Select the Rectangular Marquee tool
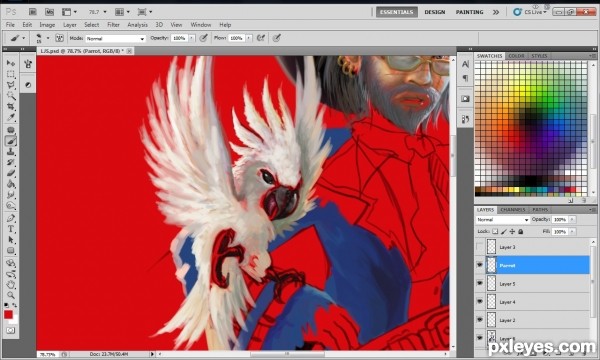Viewport: 600px width, 360px height. [x=11, y=74]
